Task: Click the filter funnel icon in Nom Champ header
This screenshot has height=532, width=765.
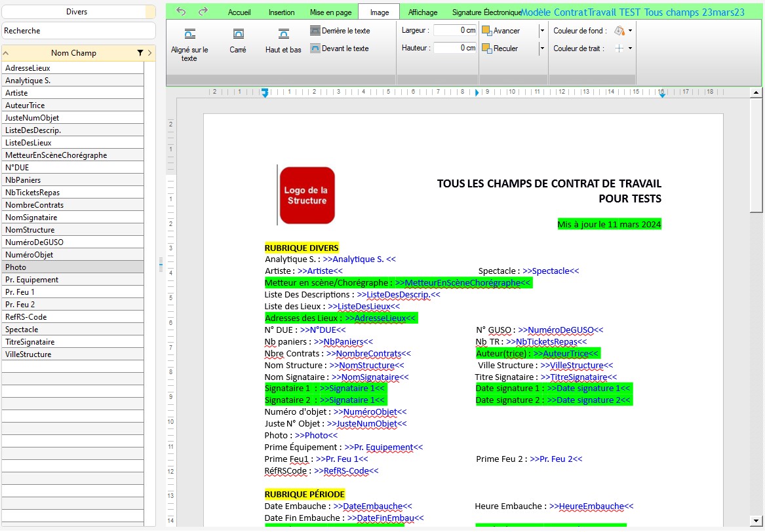Action: coord(140,53)
